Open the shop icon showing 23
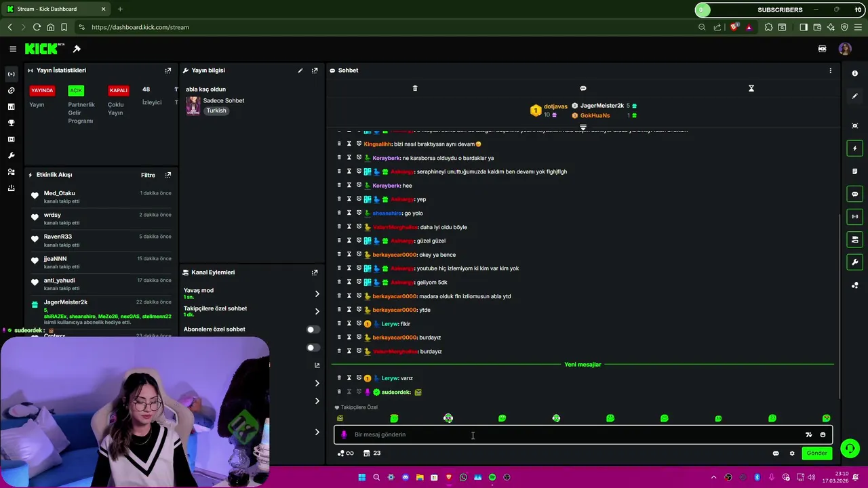 click(x=372, y=453)
